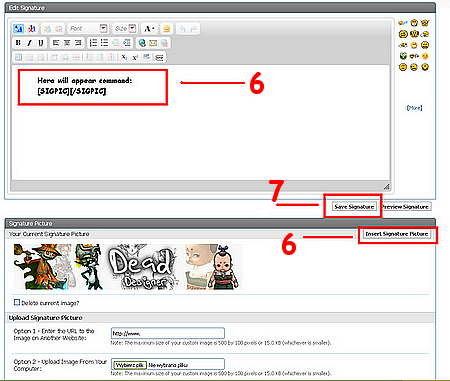
Task: Click the Decrease Indent icon
Action: coord(115,43)
